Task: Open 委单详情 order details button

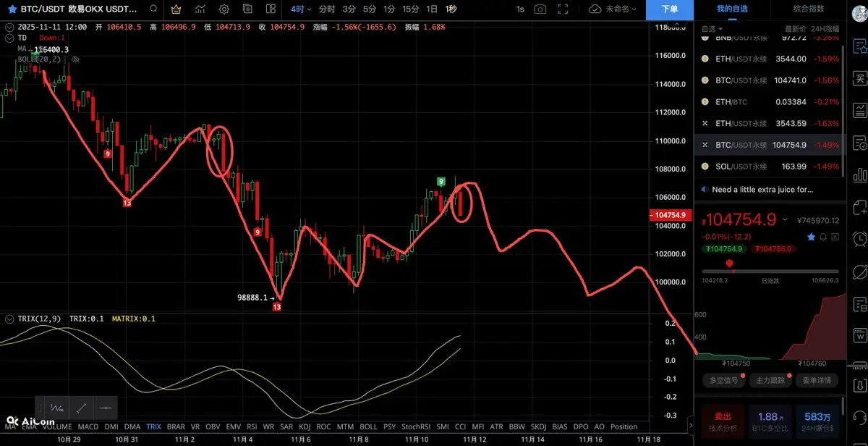Action: pyautogui.click(x=817, y=380)
